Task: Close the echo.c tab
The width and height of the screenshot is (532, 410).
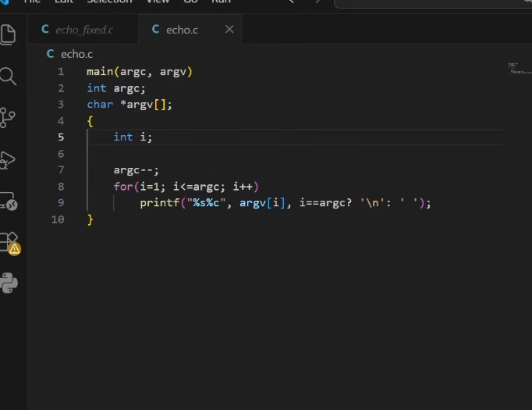Action: 229,30
